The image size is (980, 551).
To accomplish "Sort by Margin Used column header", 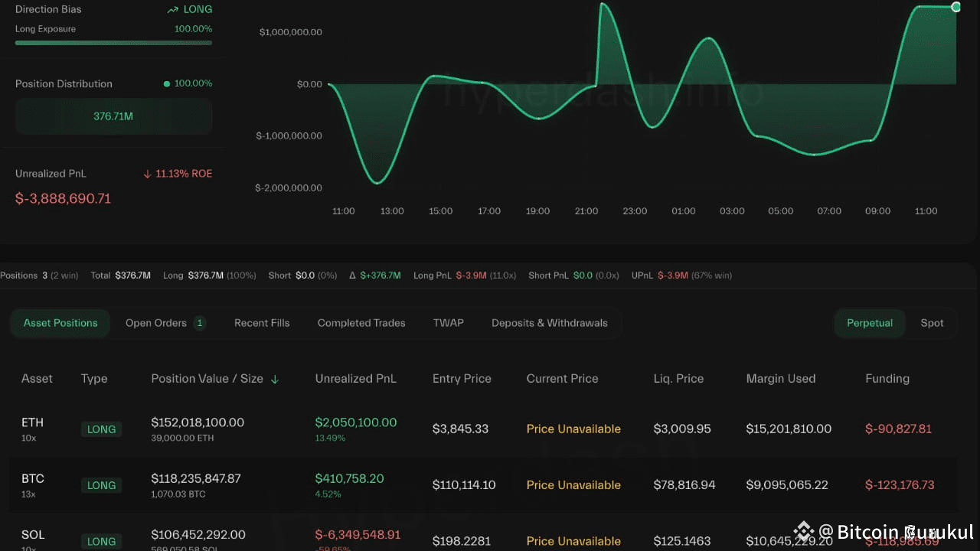I will pos(781,379).
